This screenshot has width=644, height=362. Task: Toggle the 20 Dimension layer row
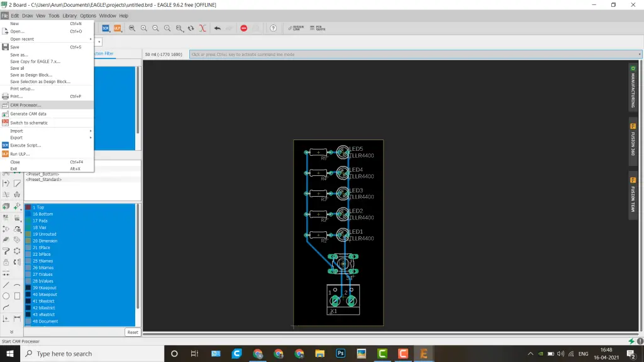(x=80, y=241)
